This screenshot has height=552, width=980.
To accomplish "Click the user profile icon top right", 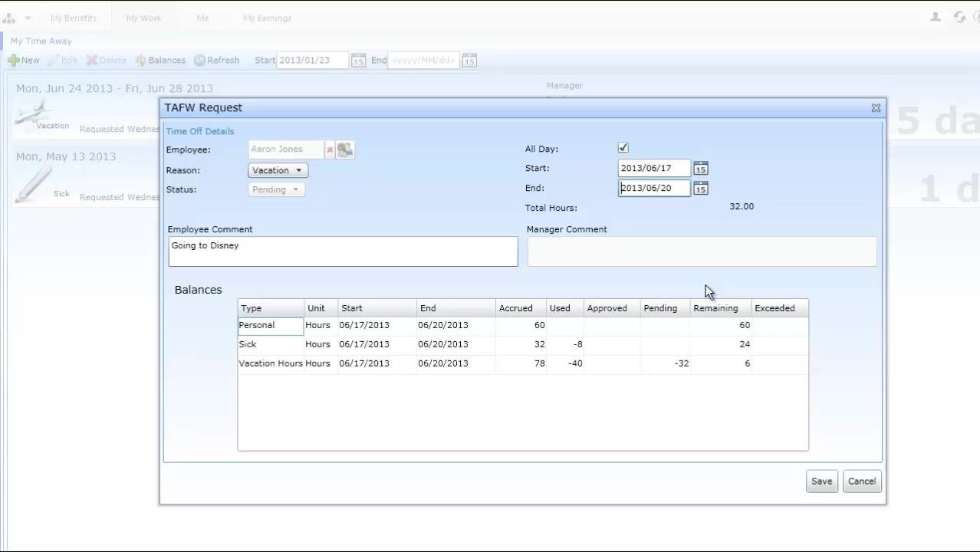I will (x=936, y=17).
